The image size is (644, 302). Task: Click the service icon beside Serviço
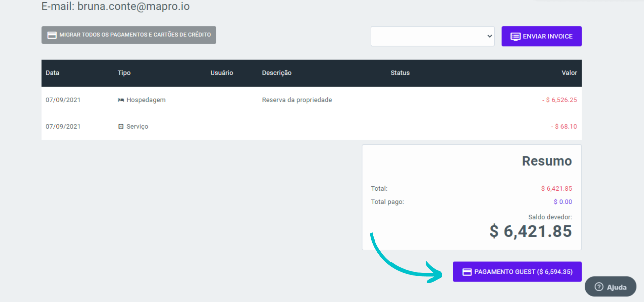[121, 127]
